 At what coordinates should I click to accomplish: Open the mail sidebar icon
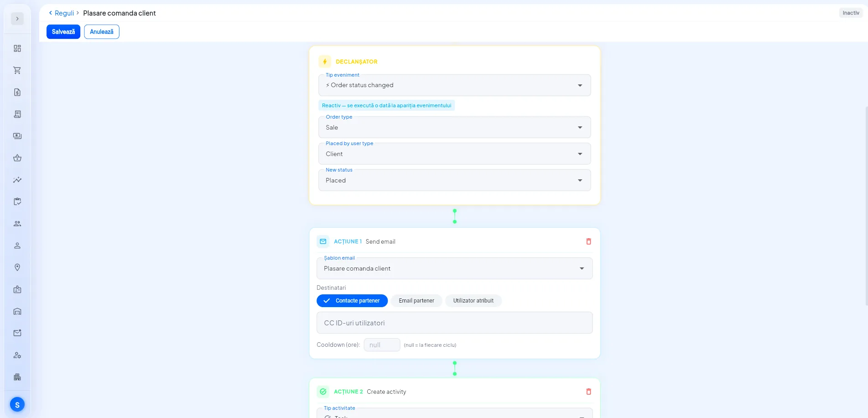(x=17, y=333)
